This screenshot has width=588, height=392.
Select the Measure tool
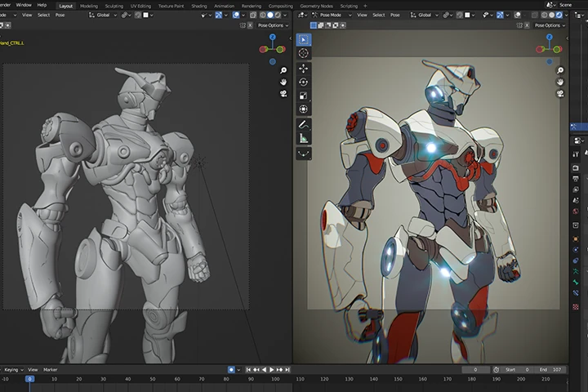point(303,138)
